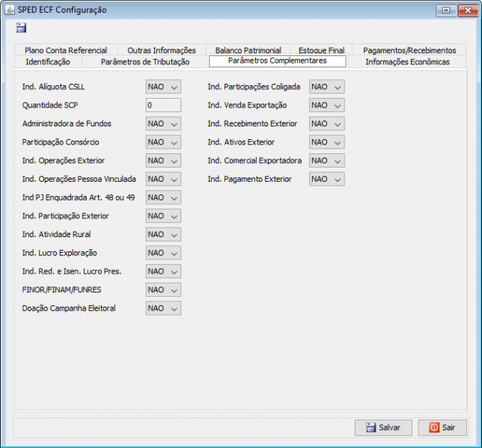Click the 'Ind. Alíquota CSLL' label
Screen dimensions: 482x448
point(53,87)
